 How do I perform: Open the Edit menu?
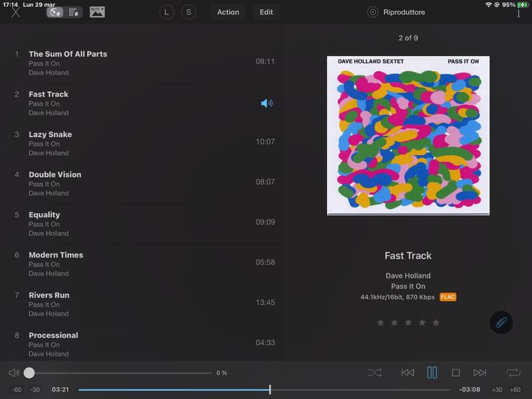point(266,12)
